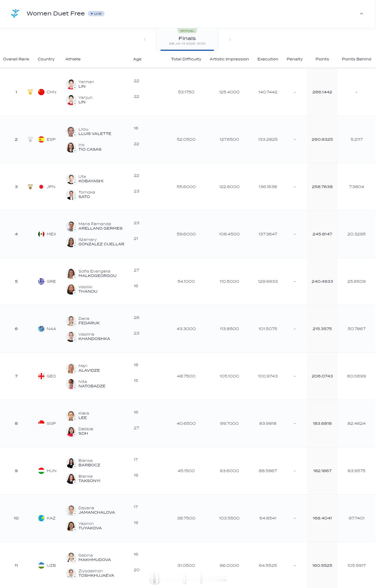Image resolution: width=376 pixels, height=588 pixels.
Task: Open Uta KOBAYASHI athlete link
Action: click(x=91, y=179)
